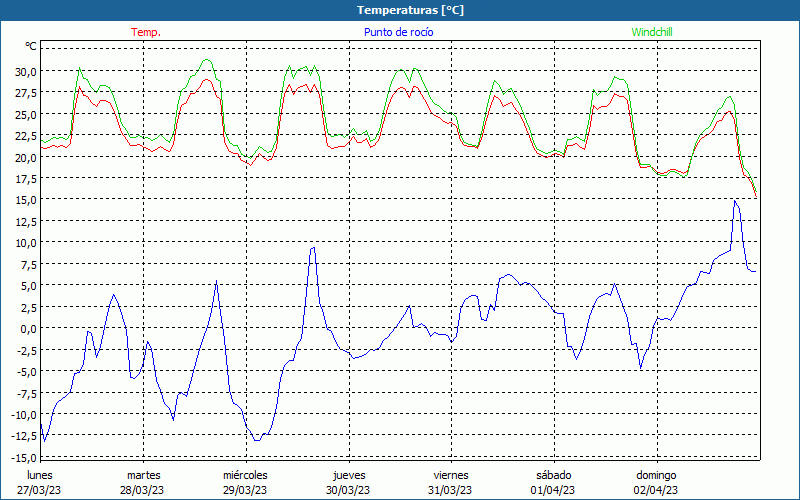The image size is (800, 500).
Task: Click the '22,5' y-axis value
Action: click(x=25, y=136)
